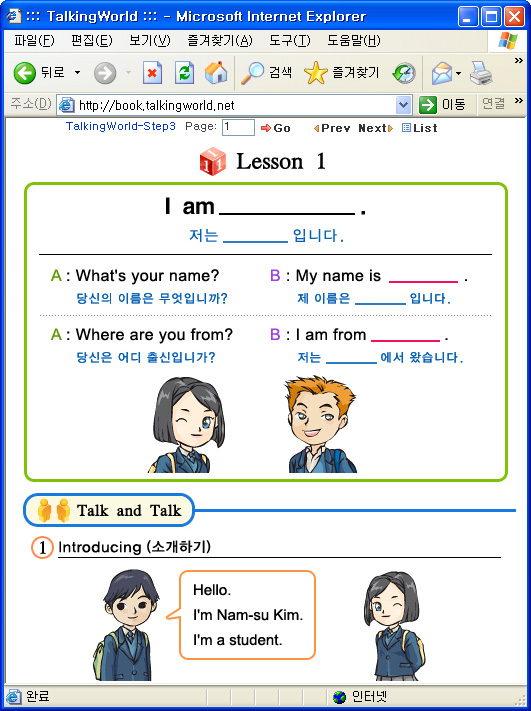This screenshot has height=711, width=531.
Task: Open the Back button history dropdown arrow
Action: 78,73
